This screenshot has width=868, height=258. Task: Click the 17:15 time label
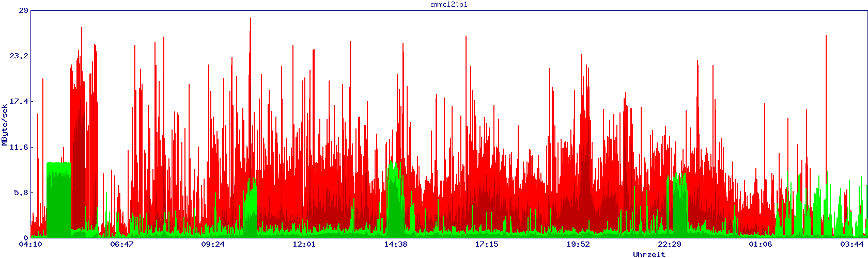click(487, 244)
